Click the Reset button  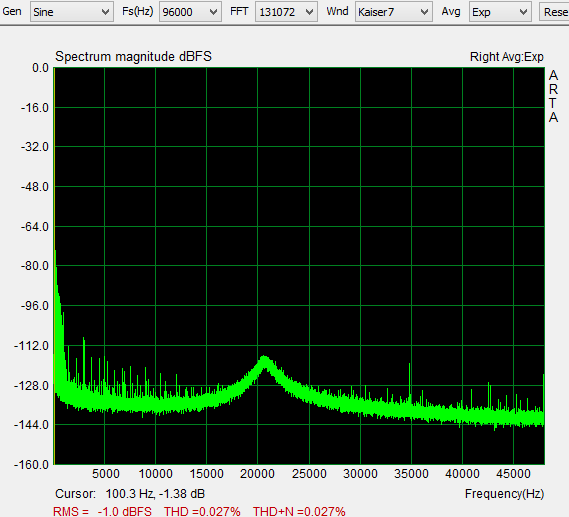point(554,12)
